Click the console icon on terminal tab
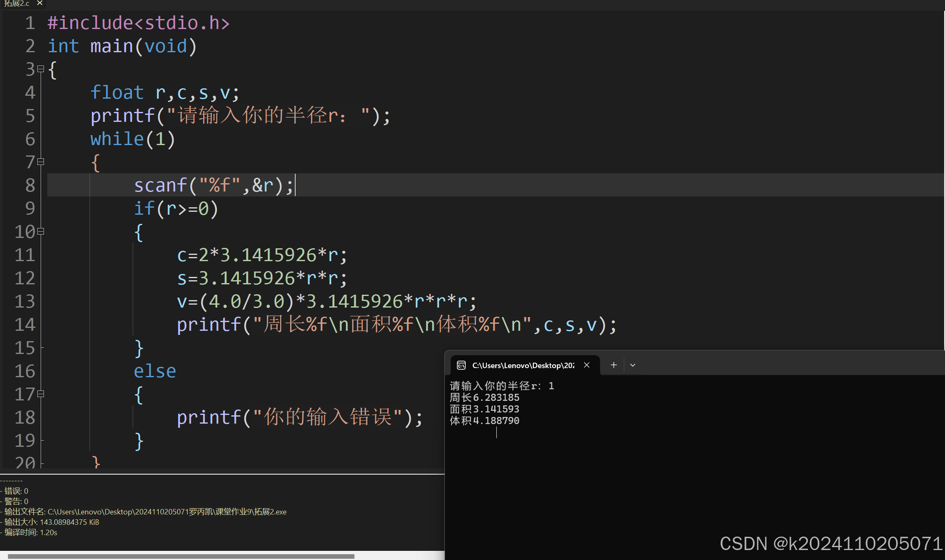This screenshot has width=945, height=560. coord(461,365)
